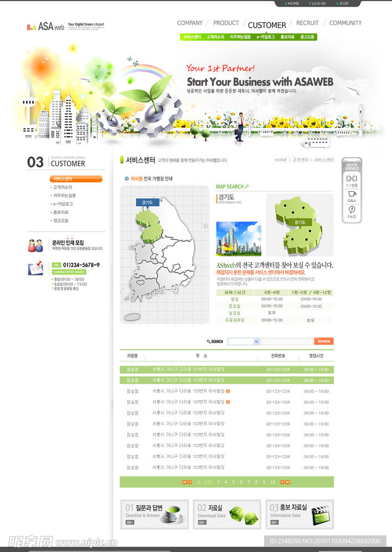The height and width of the screenshot is (552, 392).
Task: Click the pinned note telephone icon
Action: click(x=35, y=268)
